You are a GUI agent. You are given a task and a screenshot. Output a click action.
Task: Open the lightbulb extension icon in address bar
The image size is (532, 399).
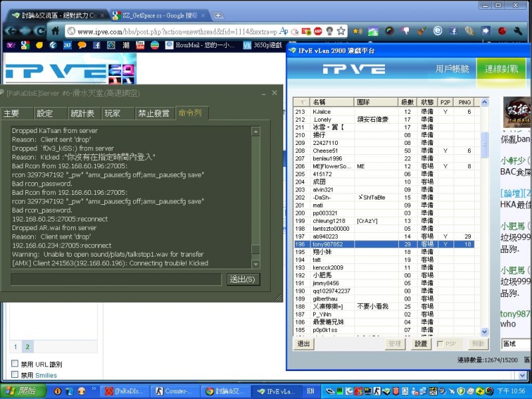[329, 31]
